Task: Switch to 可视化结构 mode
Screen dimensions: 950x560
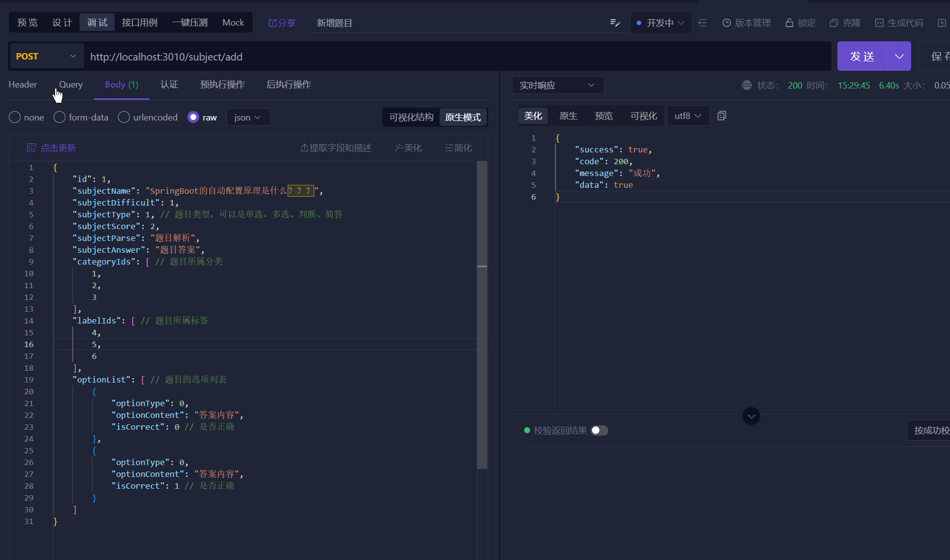Action: [x=411, y=117]
